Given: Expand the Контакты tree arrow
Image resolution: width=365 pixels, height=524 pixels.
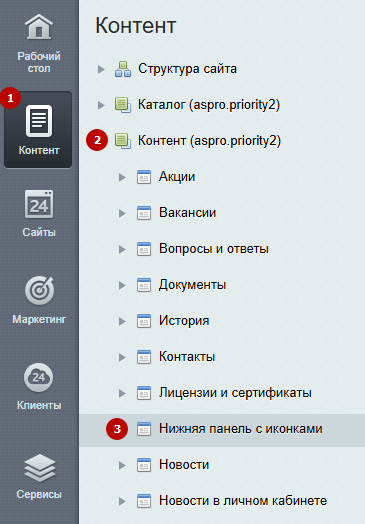Looking at the screenshot, I should click(122, 357).
